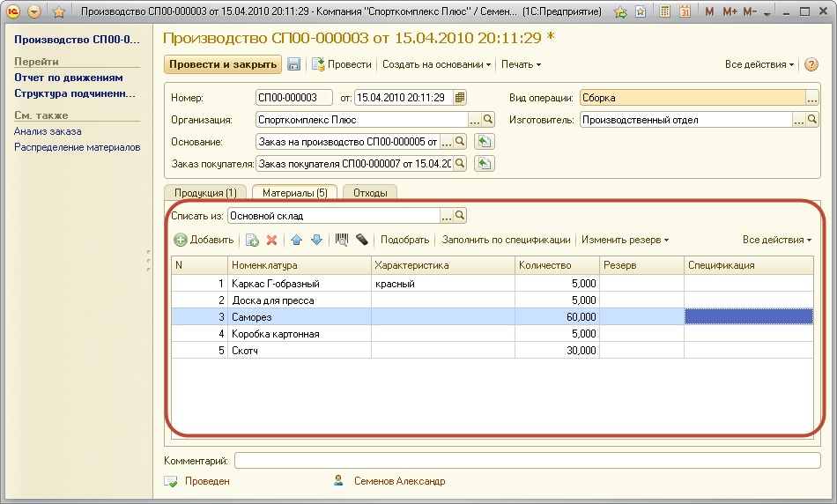Click data collection terminal icon
This screenshot has height=504, width=837.
(361, 240)
